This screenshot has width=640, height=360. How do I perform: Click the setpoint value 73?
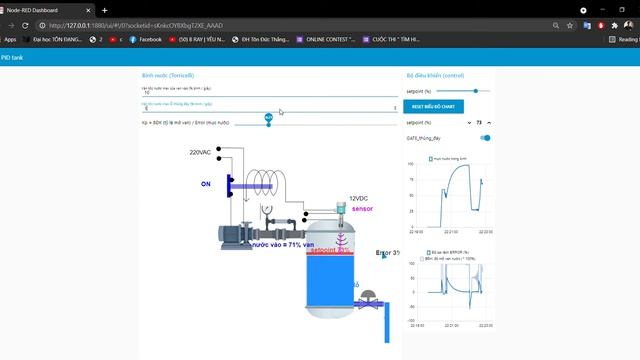tap(479, 123)
